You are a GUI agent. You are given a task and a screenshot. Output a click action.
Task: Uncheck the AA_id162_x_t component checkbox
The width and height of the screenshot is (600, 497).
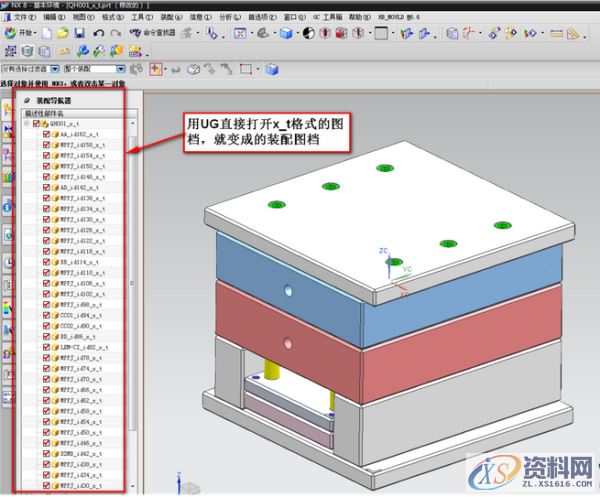(46, 134)
